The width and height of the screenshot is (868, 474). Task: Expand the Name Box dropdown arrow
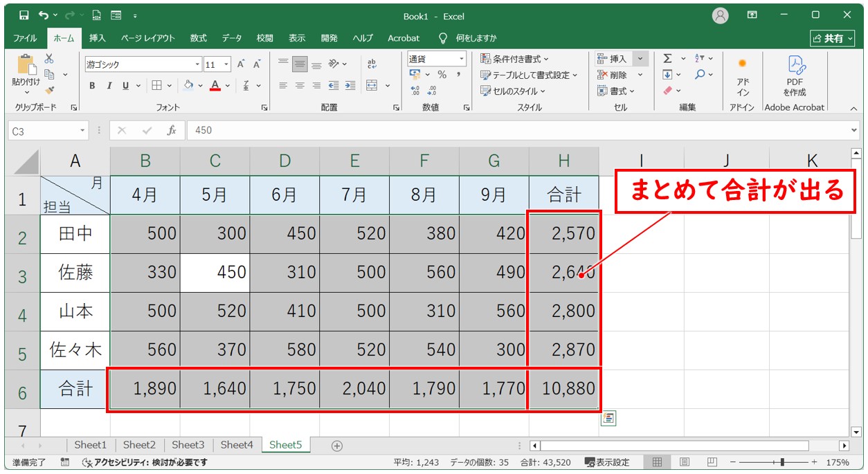[82, 130]
